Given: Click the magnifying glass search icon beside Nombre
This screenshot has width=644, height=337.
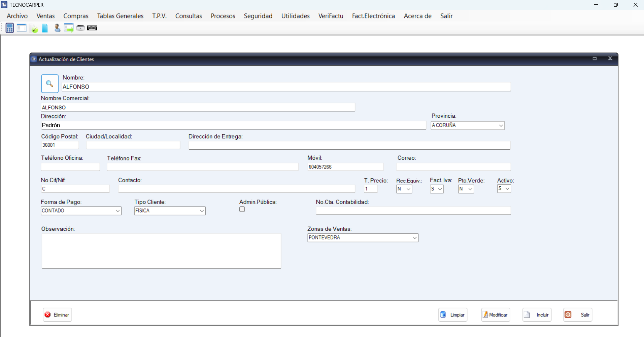Looking at the screenshot, I should pyautogui.click(x=50, y=84).
